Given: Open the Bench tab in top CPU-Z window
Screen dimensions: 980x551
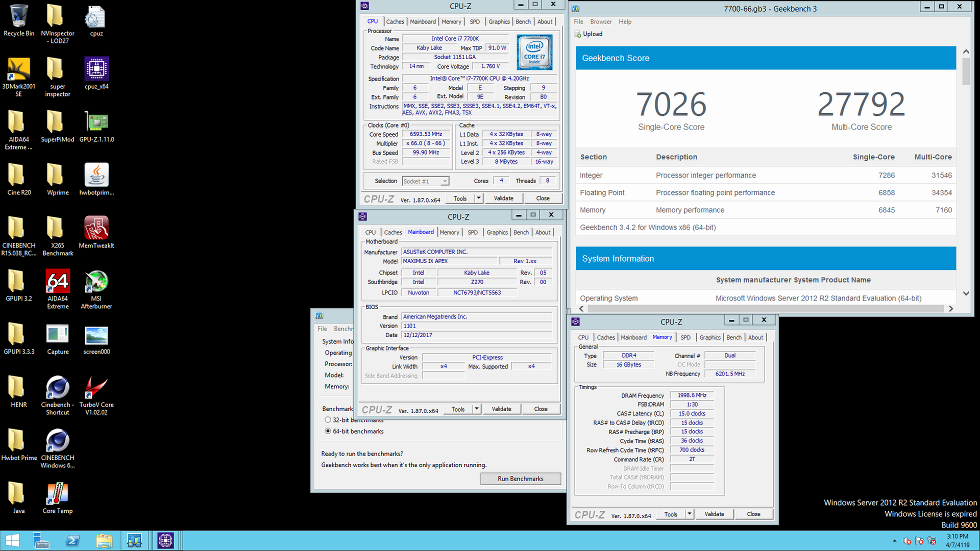Looking at the screenshot, I should point(523,21).
